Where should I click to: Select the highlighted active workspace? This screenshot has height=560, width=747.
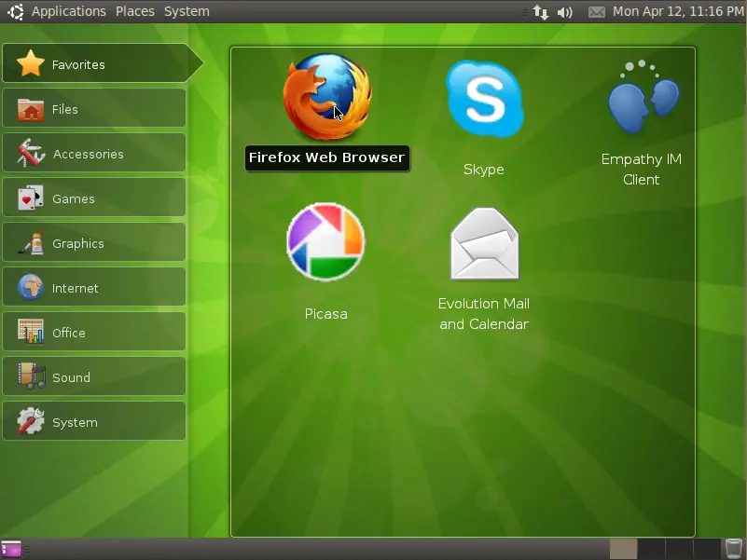click(623, 549)
